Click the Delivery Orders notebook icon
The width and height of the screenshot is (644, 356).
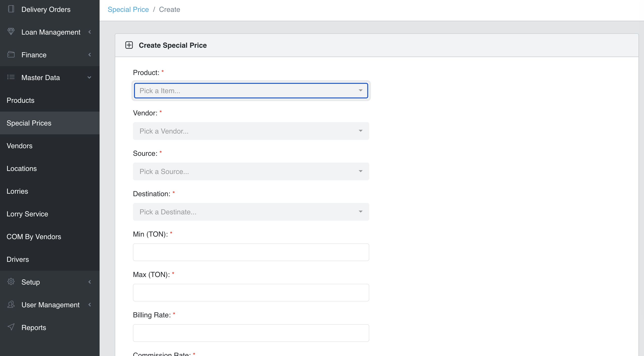coord(11,9)
